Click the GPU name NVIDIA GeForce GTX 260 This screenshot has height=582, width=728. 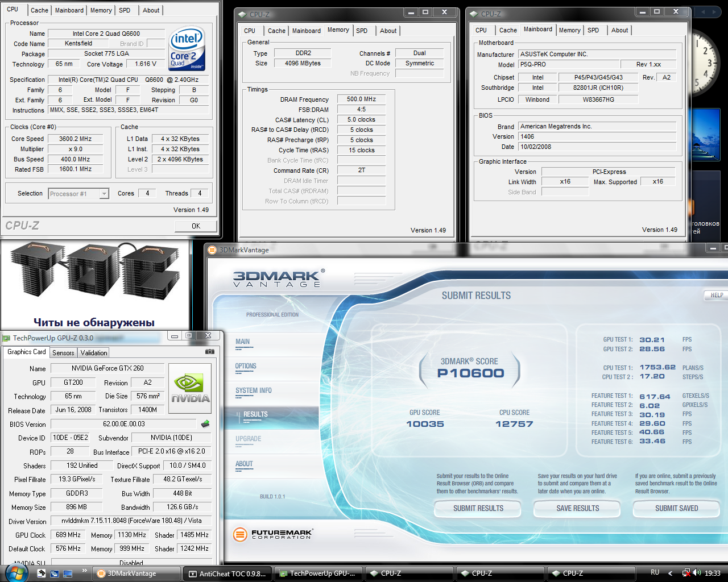[107, 368]
